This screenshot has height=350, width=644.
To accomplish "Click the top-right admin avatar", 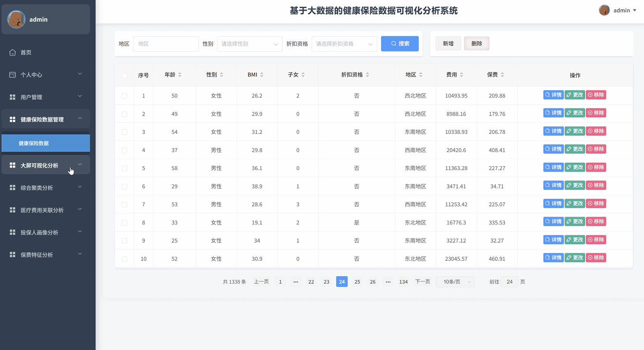I will 604,10.
